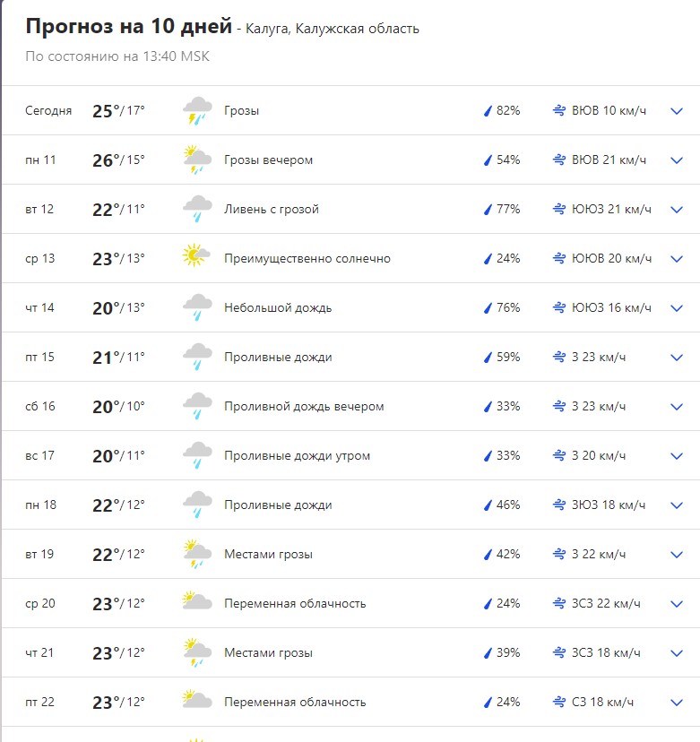The width and height of the screenshot is (700, 742).
Task: Click the storm icon for вт 19
Action: click(197, 554)
